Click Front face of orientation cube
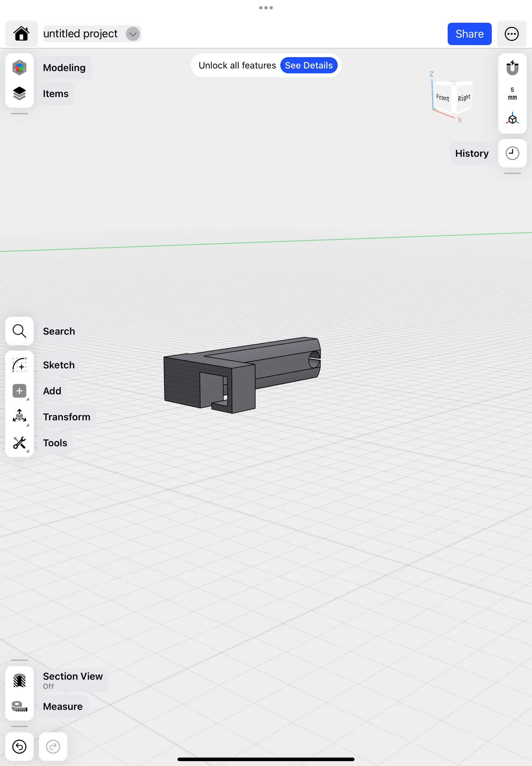The width and height of the screenshot is (532, 766). [443, 98]
